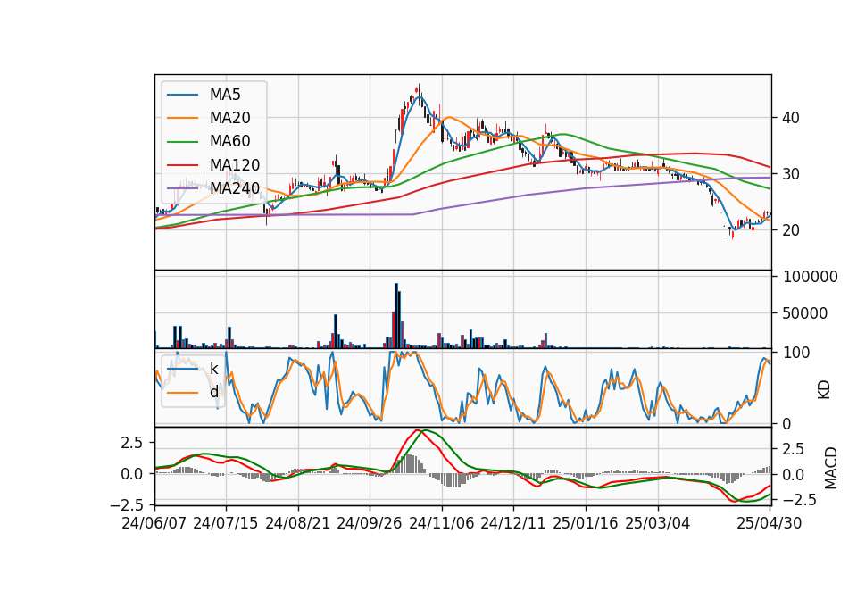This screenshot has width=857, height=616.
Task: Click the price axis label 30
Action: [790, 174]
